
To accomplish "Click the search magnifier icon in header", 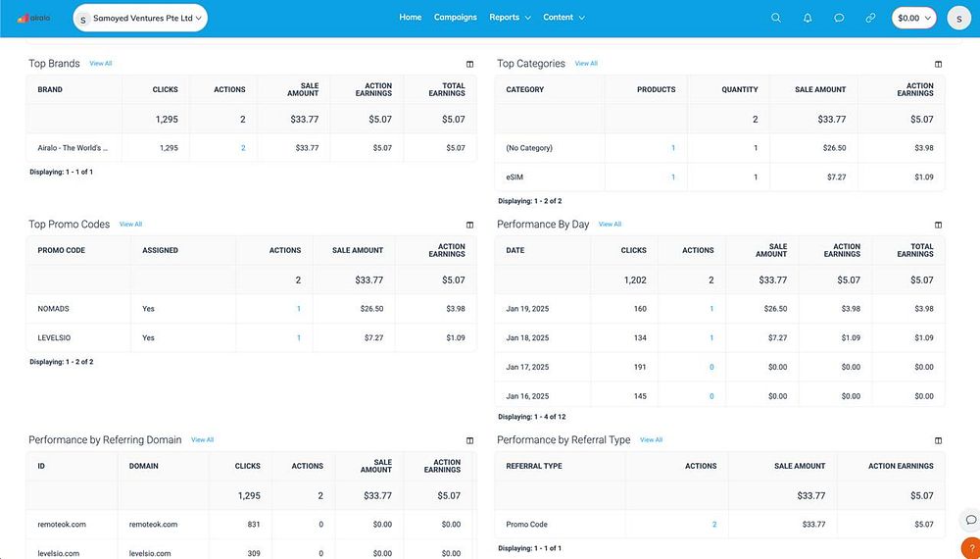I will 775,18.
